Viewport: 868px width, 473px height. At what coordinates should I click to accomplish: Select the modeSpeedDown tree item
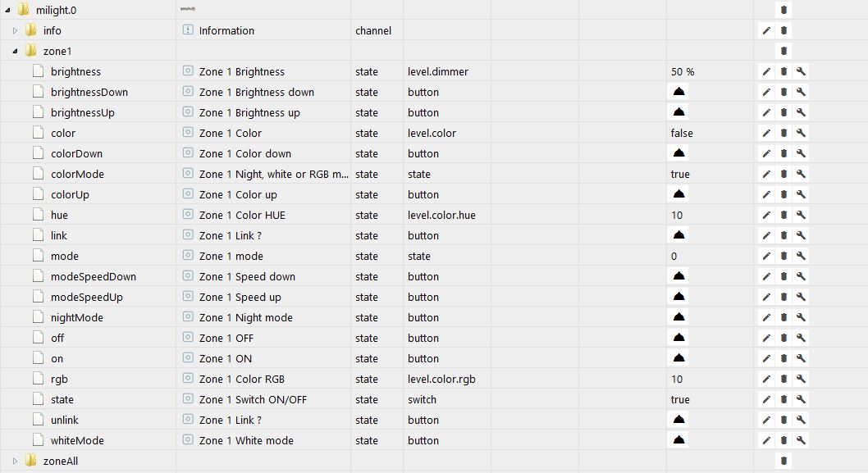[94, 276]
